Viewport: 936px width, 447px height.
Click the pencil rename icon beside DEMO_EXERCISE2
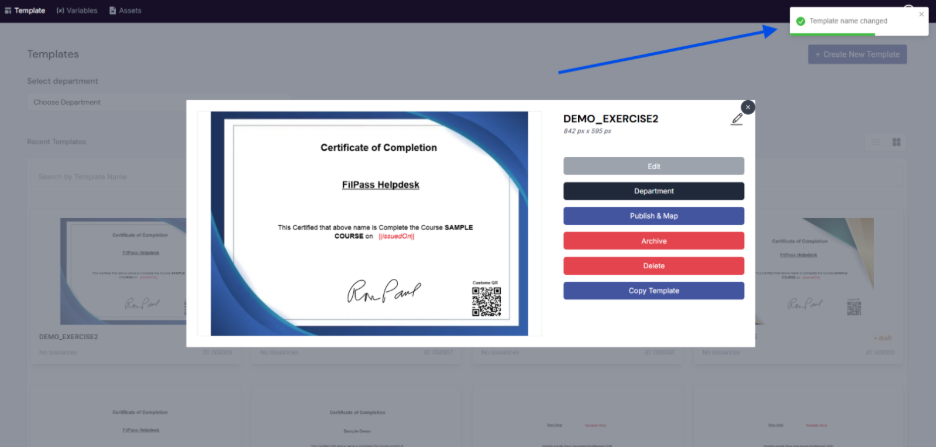click(737, 119)
